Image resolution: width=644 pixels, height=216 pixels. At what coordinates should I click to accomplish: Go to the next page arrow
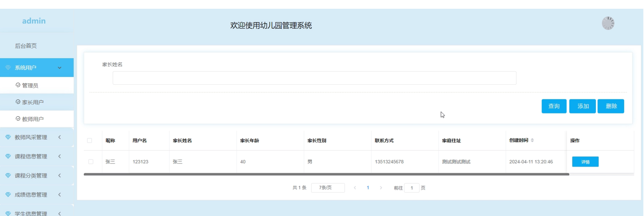pos(381,188)
